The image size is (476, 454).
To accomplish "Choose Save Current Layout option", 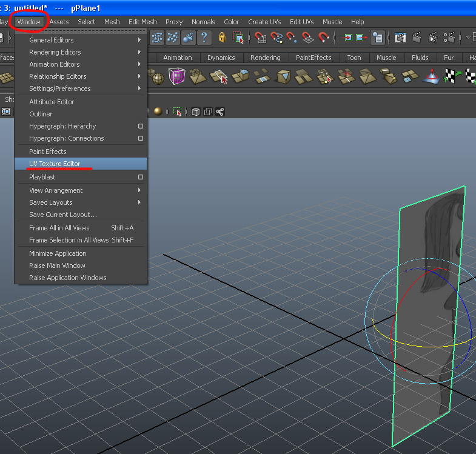I will point(63,215).
